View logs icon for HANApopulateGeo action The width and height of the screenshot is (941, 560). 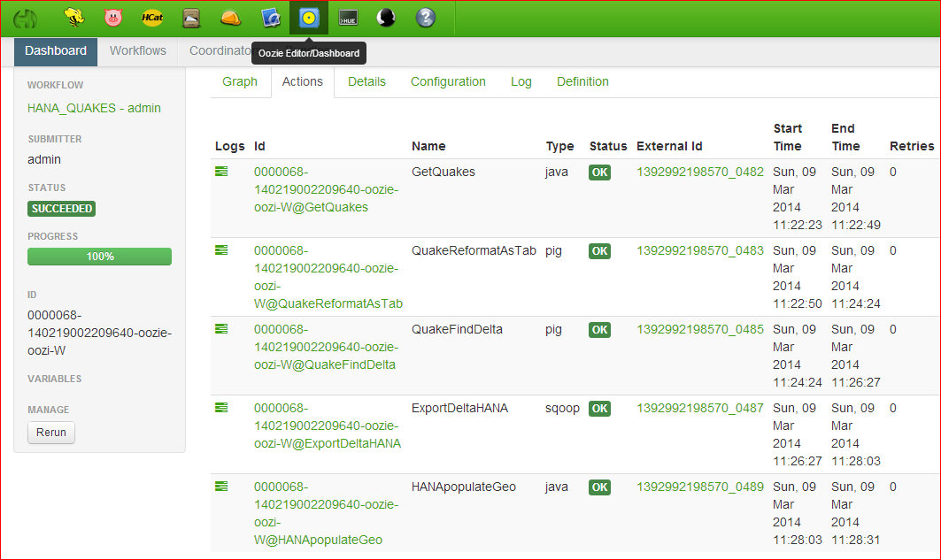pos(221,487)
